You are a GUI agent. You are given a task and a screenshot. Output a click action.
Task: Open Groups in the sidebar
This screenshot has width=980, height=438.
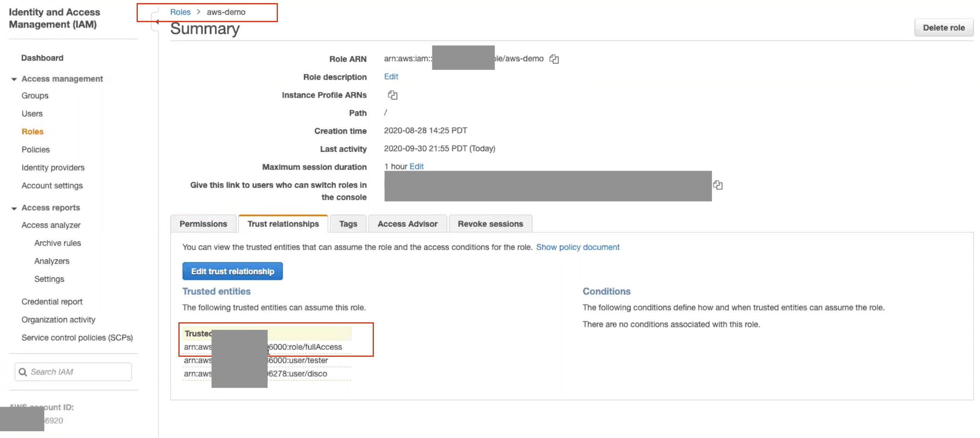pos(35,96)
